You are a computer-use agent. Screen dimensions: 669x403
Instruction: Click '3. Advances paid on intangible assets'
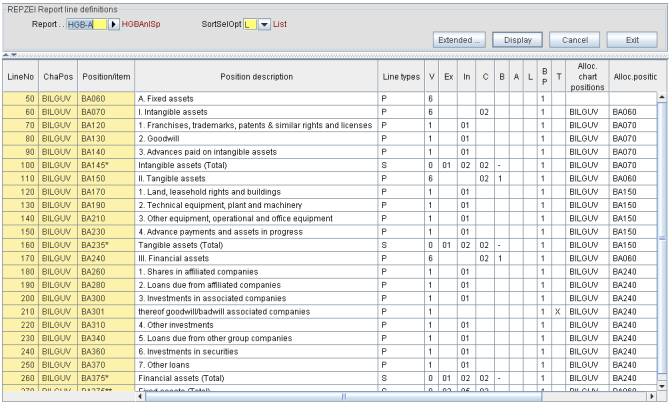(256, 152)
